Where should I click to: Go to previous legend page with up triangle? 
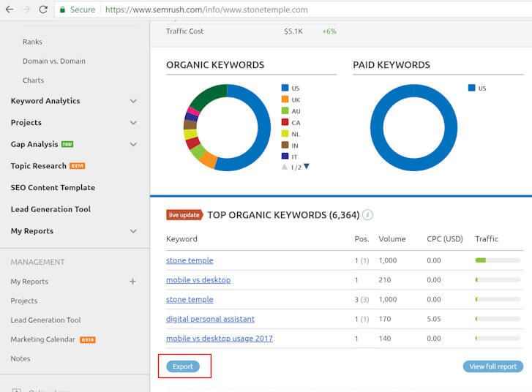pyautogui.click(x=285, y=167)
